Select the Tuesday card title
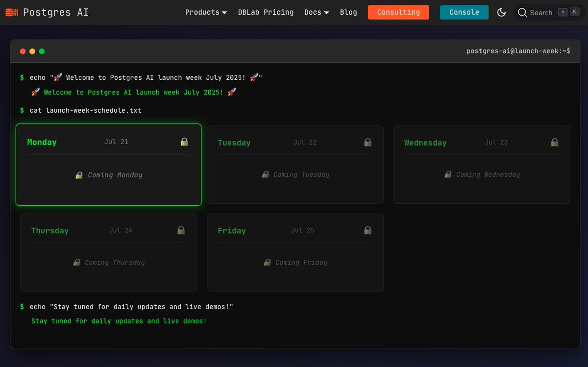 tap(234, 143)
